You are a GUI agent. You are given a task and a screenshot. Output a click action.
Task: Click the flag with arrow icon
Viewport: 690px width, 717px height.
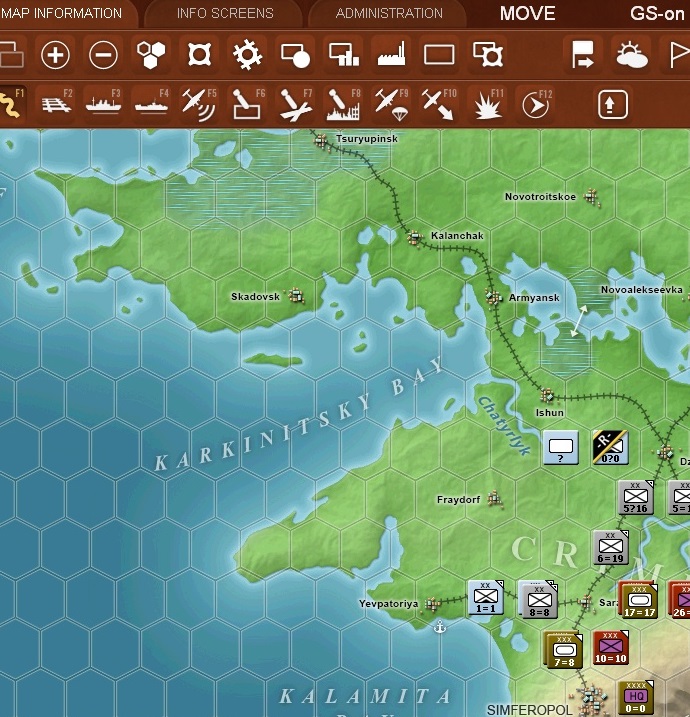tap(583, 55)
